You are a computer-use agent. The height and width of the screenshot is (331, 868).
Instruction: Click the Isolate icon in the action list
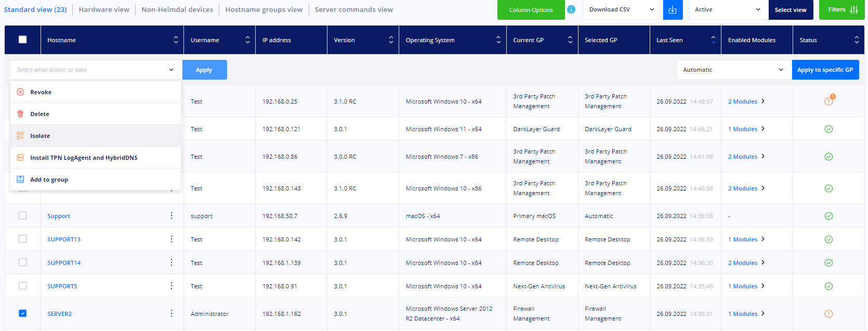click(x=20, y=136)
